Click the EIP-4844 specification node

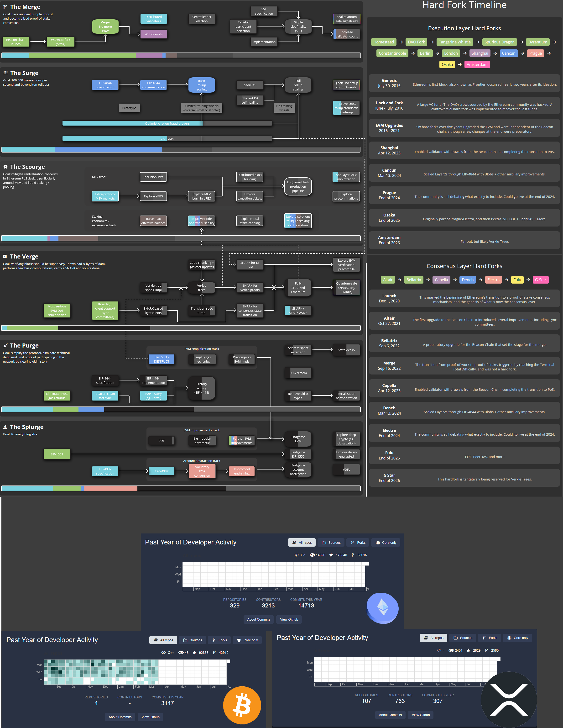(105, 85)
